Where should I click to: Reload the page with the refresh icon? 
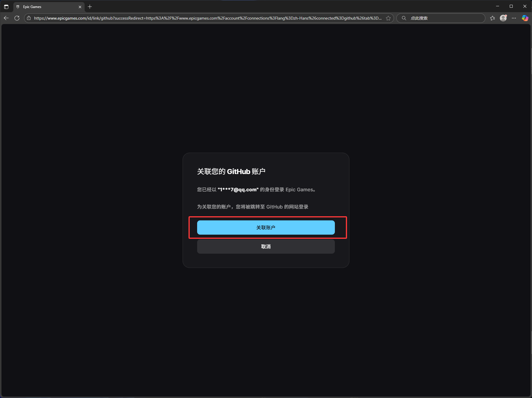pyautogui.click(x=17, y=18)
